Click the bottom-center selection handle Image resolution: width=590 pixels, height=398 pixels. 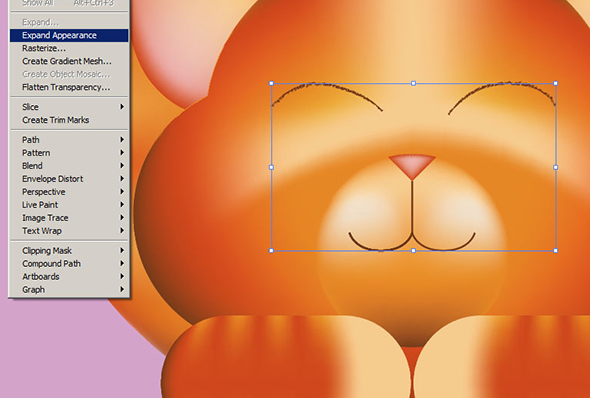(x=413, y=250)
